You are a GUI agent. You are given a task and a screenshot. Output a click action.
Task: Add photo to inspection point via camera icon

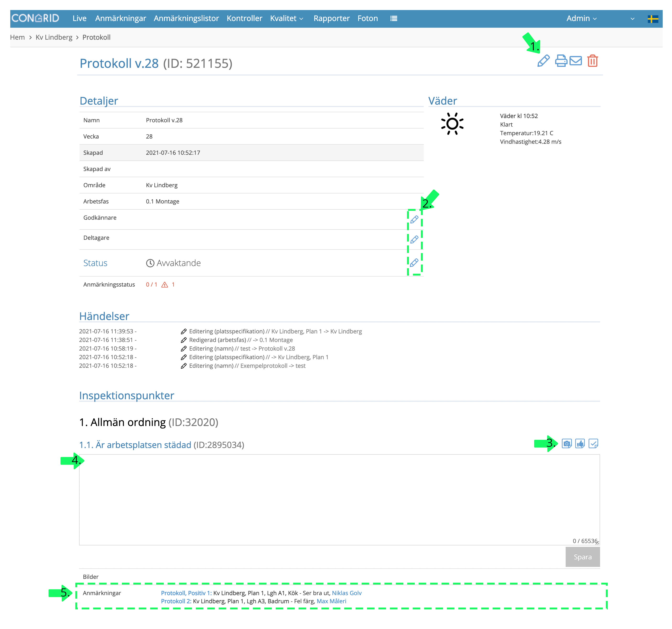tap(567, 443)
